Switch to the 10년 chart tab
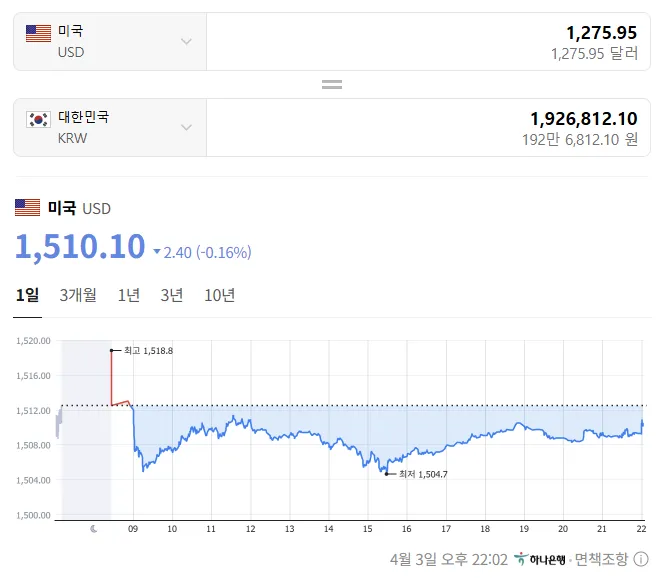Viewport: 660px width, 578px height. click(x=220, y=295)
